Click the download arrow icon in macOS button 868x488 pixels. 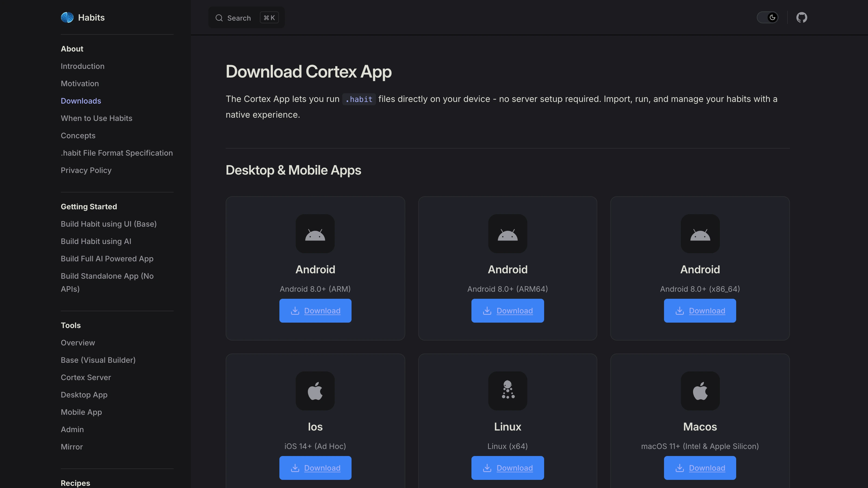tap(680, 468)
